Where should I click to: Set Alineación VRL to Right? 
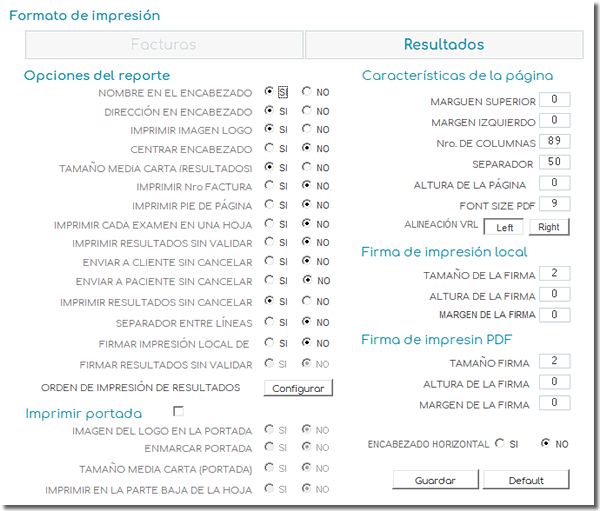pyautogui.click(x=549, y=227)
